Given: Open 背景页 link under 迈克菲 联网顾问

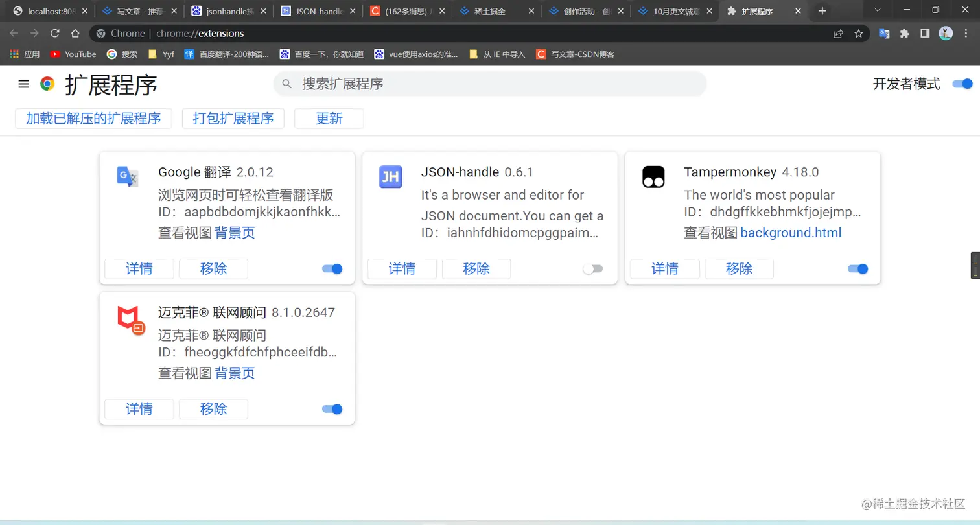Looking at the screenshot, I should [235, 373].
